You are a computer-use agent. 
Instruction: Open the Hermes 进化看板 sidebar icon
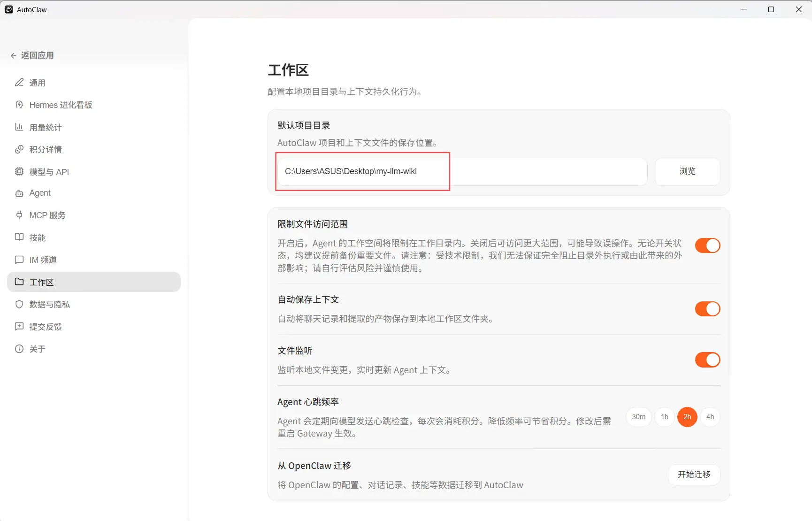pyautogui.click(x=19, y=105)
